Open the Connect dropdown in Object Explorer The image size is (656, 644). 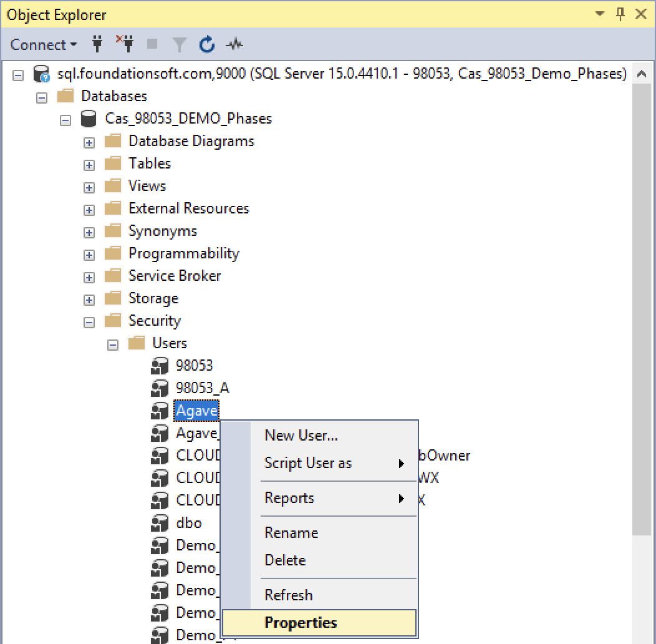(x=44, y=44)
